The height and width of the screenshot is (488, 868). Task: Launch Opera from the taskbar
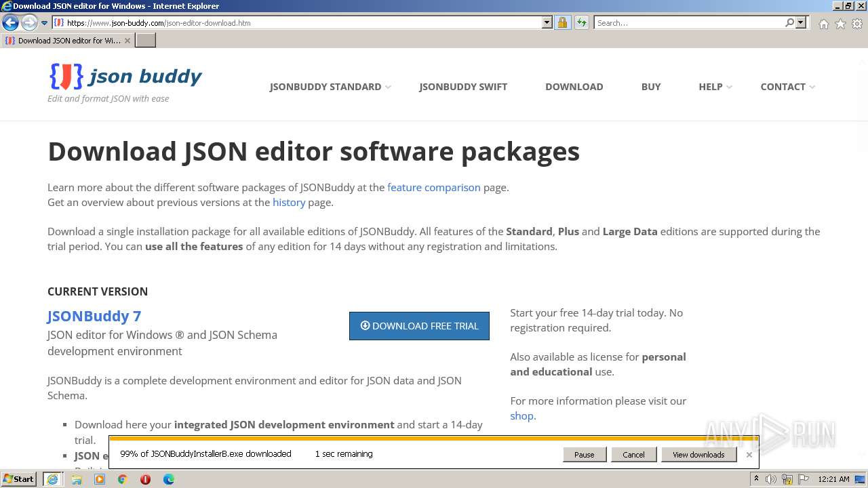(145, 479)
